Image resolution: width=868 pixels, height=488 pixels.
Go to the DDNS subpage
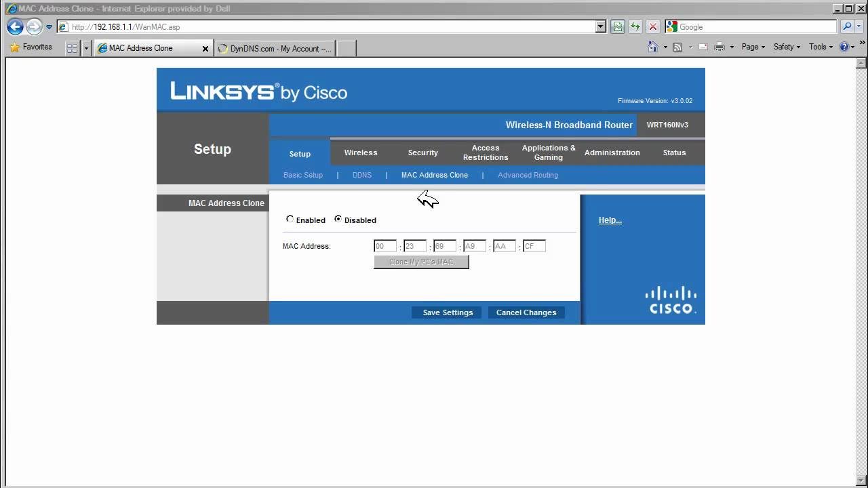[362, 175]
